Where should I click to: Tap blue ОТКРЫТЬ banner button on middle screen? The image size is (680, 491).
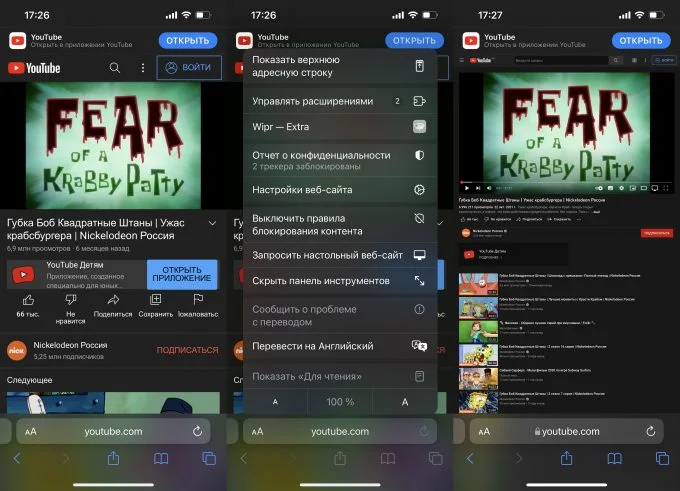[415, 40]
